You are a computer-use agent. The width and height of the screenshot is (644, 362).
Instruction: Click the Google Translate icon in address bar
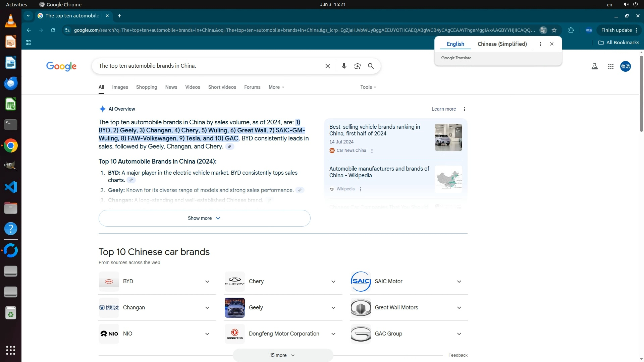click(543, 30)
